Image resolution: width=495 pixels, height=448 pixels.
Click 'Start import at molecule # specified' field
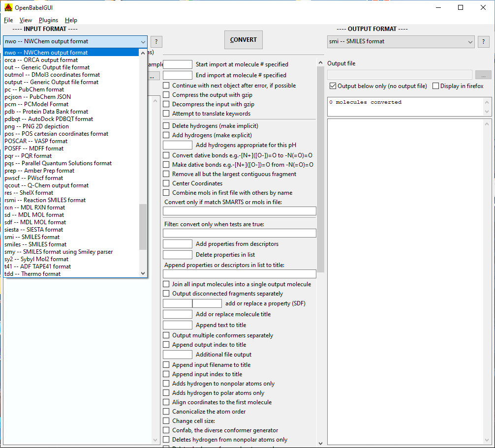click(178, 64)
